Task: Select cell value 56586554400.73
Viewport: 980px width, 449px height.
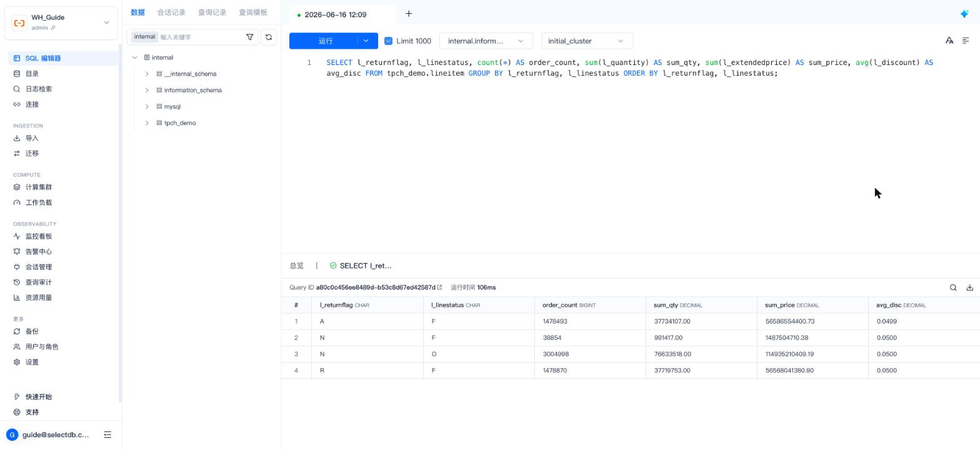Action: [789, 321]
